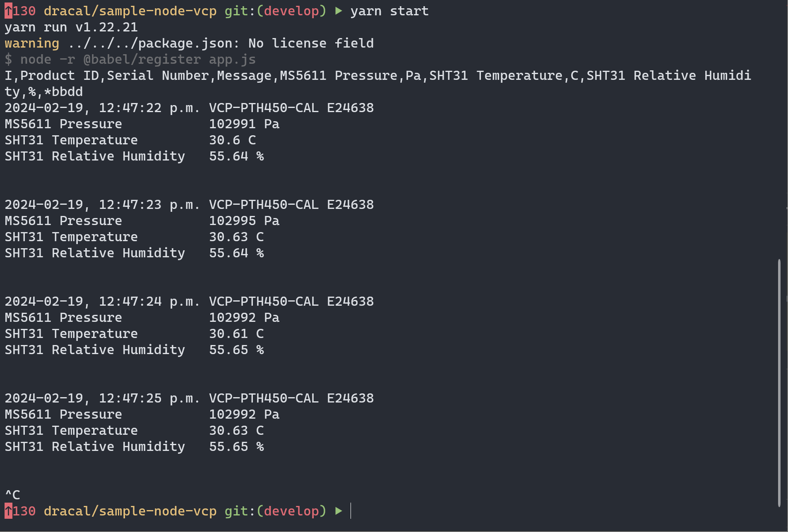The height and width of the screenshot is (532, 788).
Task: Click the yellow "warning" word
Action: click(x=32, y=43)
